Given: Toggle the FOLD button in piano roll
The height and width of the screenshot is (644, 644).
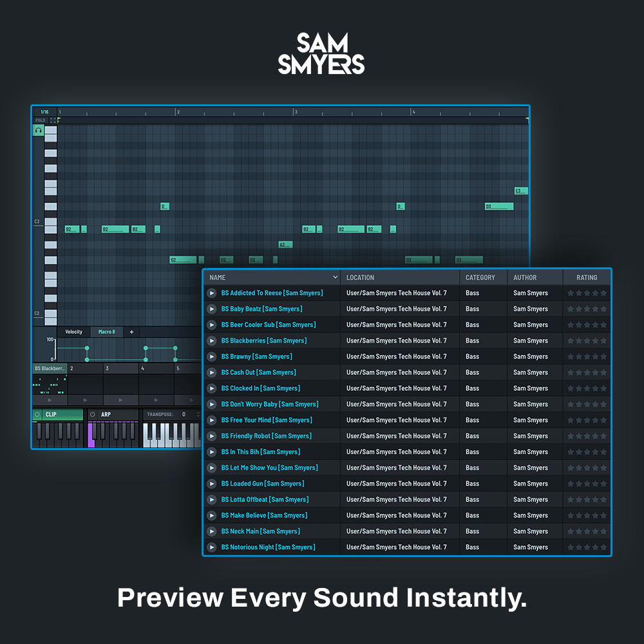Looking at the screenshot, I should (40, 120).
